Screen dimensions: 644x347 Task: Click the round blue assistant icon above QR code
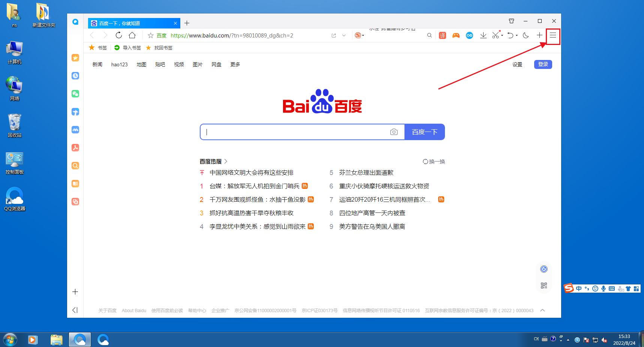(x=544, y=269)
